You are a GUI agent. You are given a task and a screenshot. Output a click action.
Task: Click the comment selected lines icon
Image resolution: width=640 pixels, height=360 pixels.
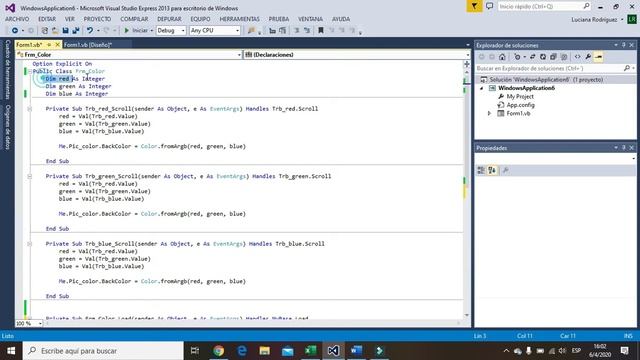tap(297, 31)
